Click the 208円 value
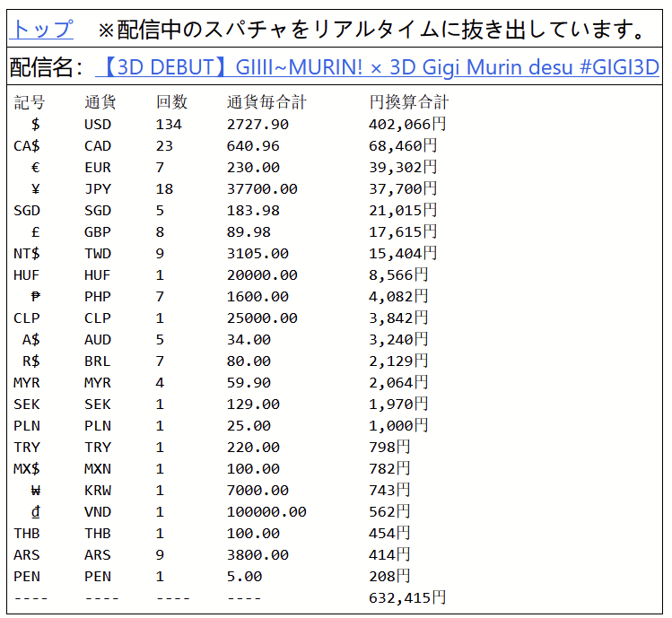Screen dimensions: 672x618 point(389,577)
